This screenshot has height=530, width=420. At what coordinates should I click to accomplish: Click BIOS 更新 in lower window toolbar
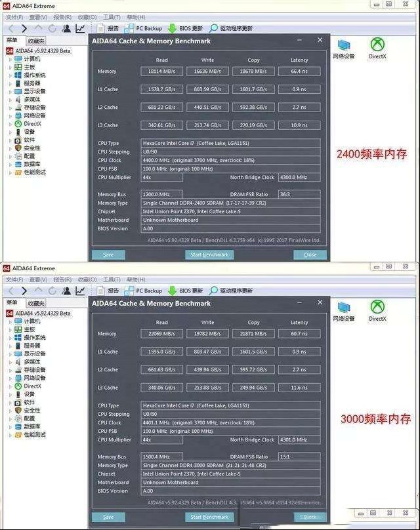point(186,291)
